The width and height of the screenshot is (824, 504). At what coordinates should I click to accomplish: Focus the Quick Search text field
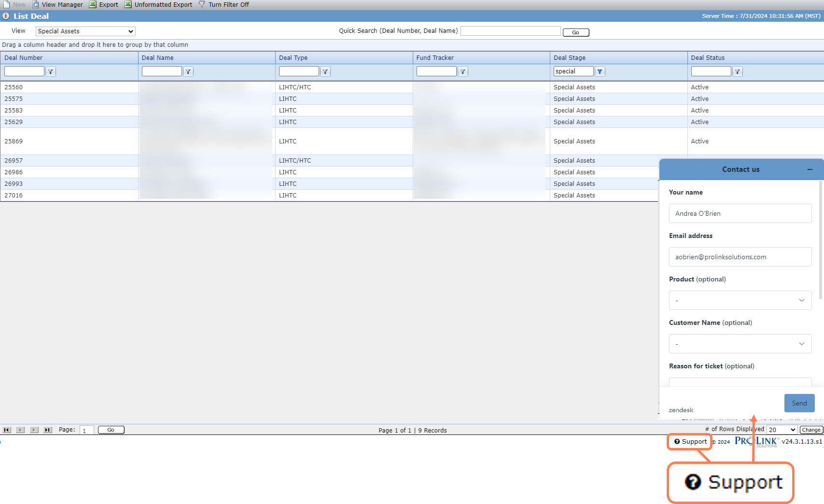510,31
